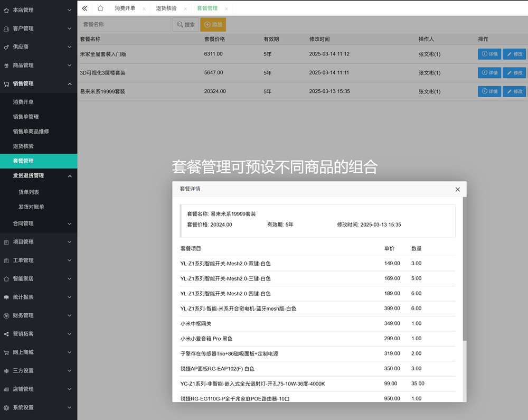The width and height of the screenshot is (528, 420).
Task: Open the home icon tab
Action: [x=100, y=8]
